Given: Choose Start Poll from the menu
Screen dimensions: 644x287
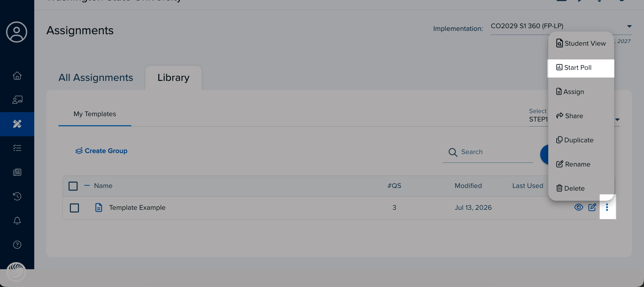Looking at the screenshot, I should 581,68.
